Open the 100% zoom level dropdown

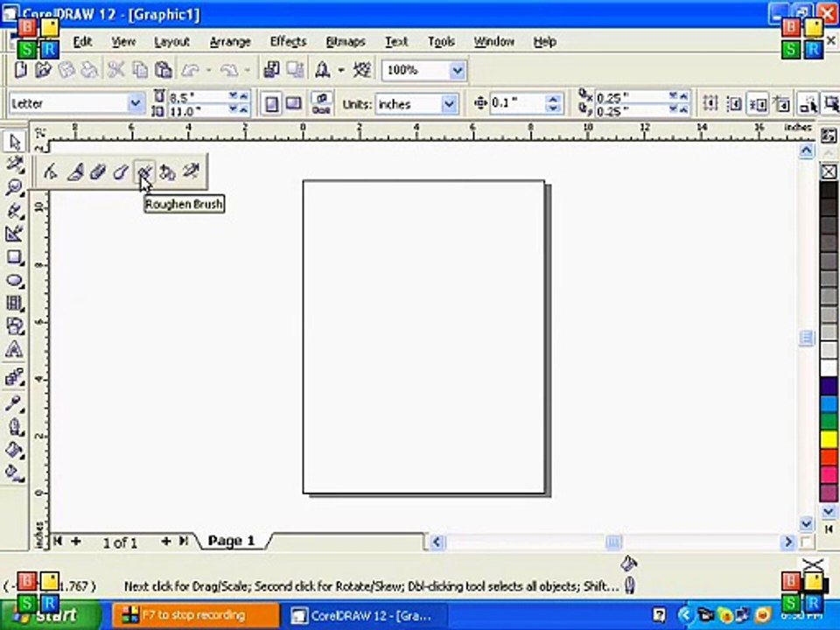[x=457, y=70]
